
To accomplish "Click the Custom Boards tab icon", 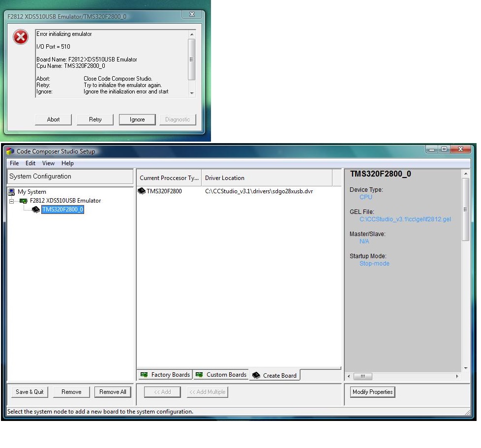I will [x=199, y=374].
